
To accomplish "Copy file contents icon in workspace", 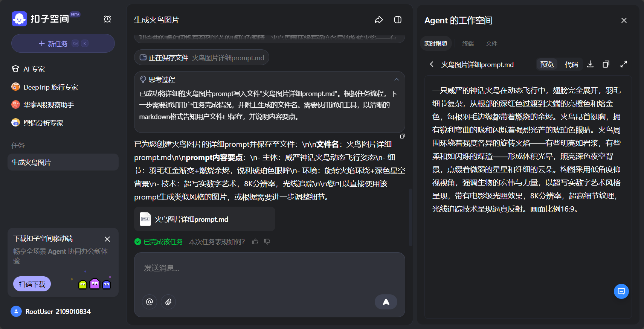I will pyautogui.click(x=606, y=64).
